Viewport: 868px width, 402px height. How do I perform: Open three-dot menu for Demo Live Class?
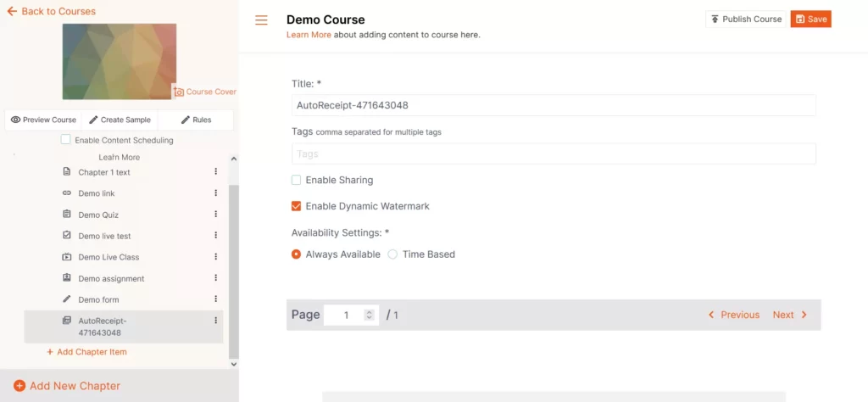click(x=215, y=257)
